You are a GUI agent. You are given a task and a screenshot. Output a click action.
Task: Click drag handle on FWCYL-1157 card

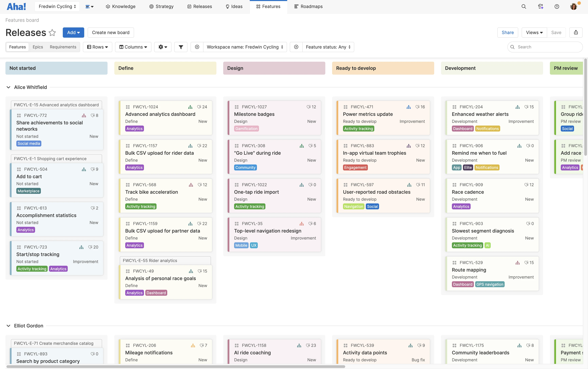point(128,146)
